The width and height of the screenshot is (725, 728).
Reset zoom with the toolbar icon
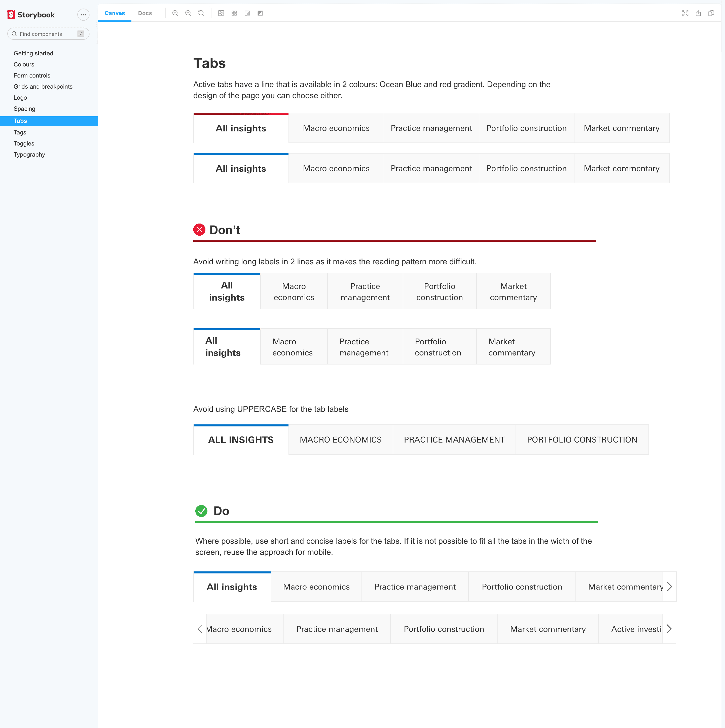[x=201, y=13]
